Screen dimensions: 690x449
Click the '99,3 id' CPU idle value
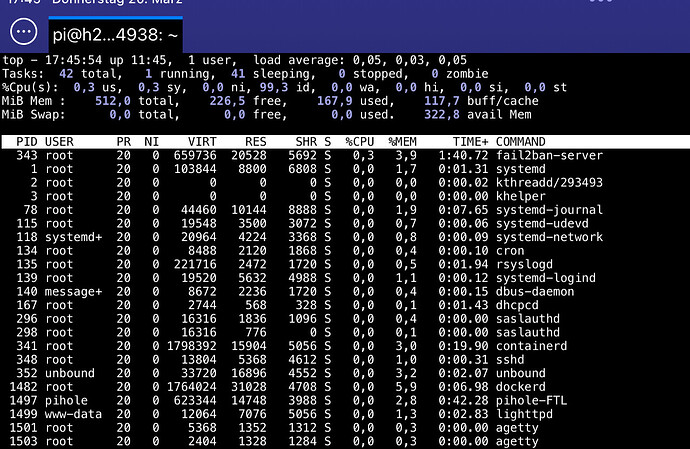click(x=284, y=87)
